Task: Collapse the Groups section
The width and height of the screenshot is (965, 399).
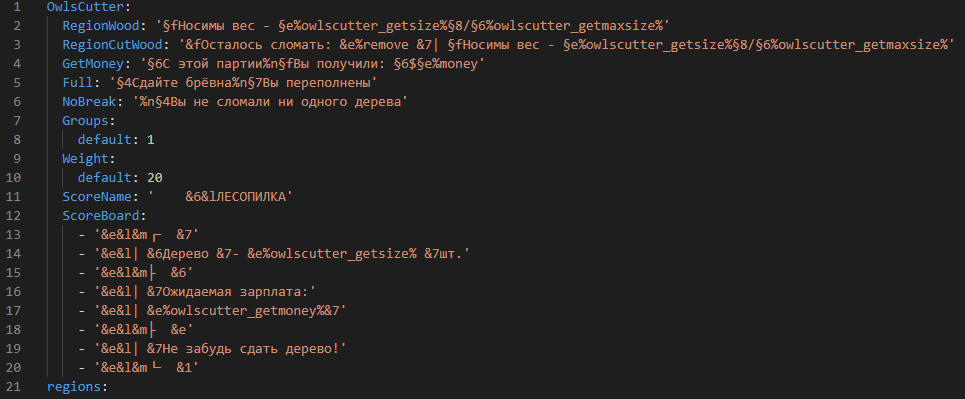Action: coord(85,121)
